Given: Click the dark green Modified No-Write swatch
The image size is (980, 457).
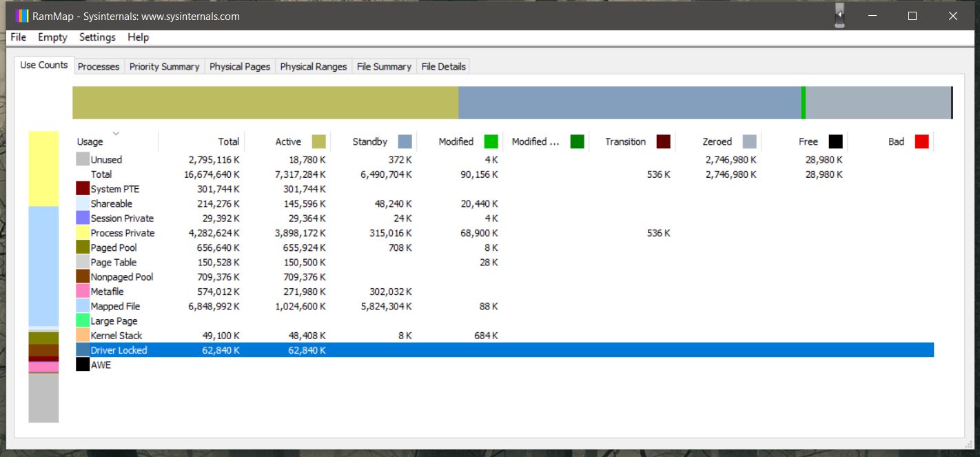Looking at the screenshot, I should [x=578, y=141].
